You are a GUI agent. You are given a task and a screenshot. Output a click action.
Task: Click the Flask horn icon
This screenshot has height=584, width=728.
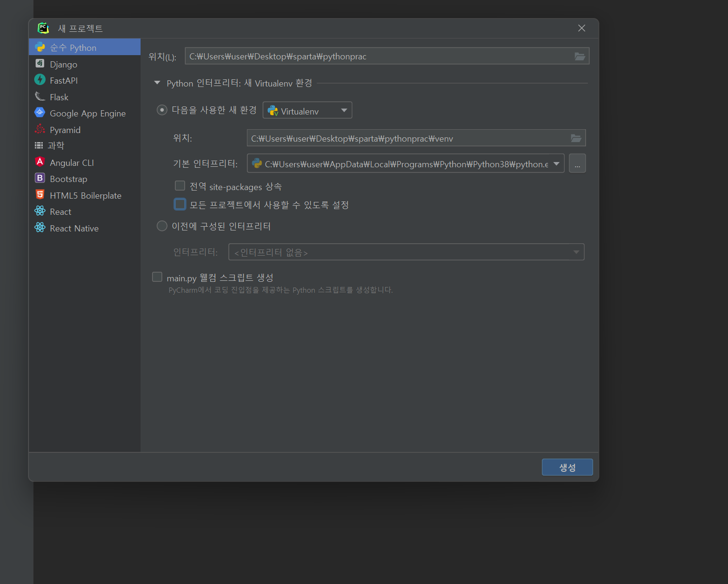coord(40,96)
